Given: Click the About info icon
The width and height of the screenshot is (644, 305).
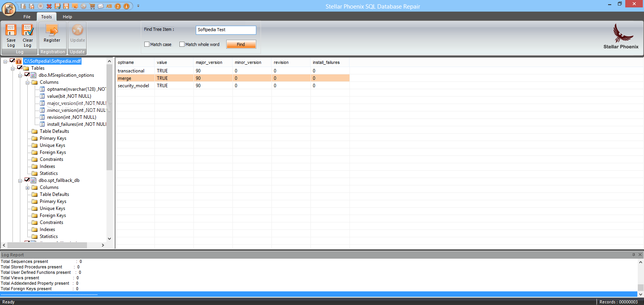Looking at the screenshot, I should pyautogui.click(x=126, y=6).
